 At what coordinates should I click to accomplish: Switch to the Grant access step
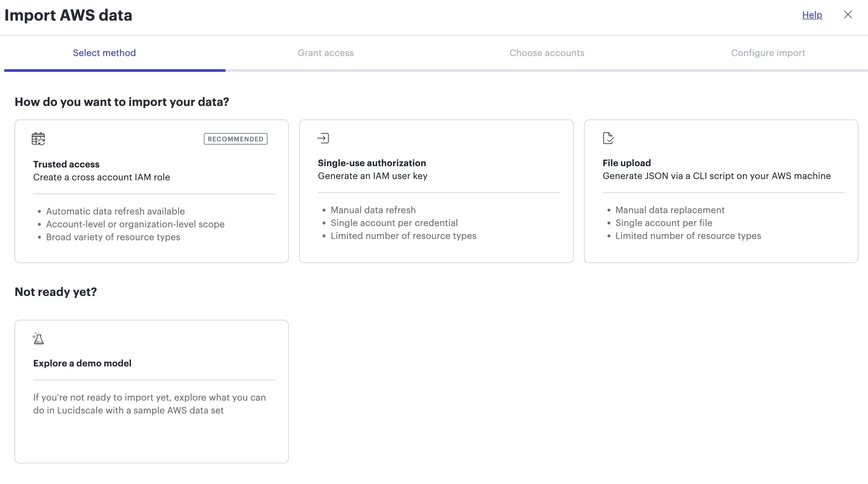pos(325,52)
